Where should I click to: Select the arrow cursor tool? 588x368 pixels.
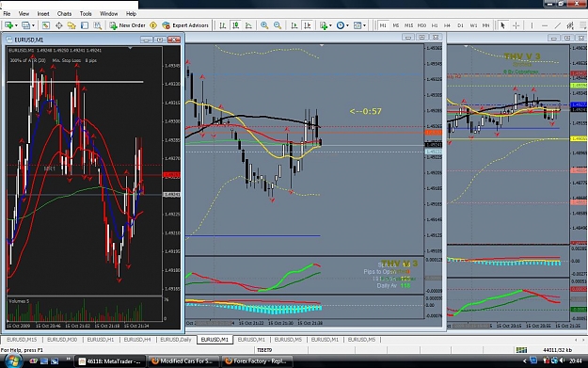[503, 25]
